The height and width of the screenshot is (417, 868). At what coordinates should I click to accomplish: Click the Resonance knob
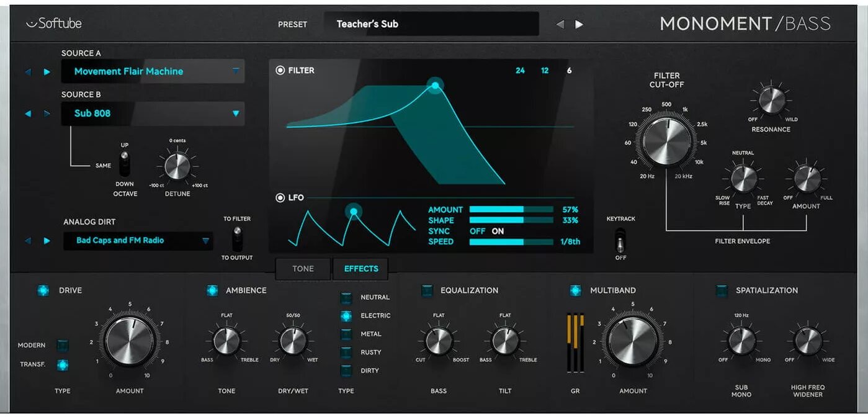click(x=771, y=100)
